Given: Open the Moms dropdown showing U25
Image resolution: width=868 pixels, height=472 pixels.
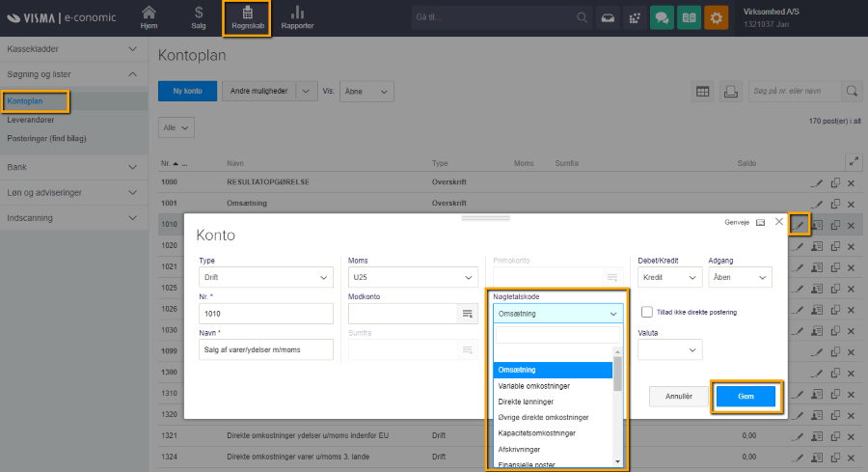Looking at the screenshot, I should tap(413, 278).
